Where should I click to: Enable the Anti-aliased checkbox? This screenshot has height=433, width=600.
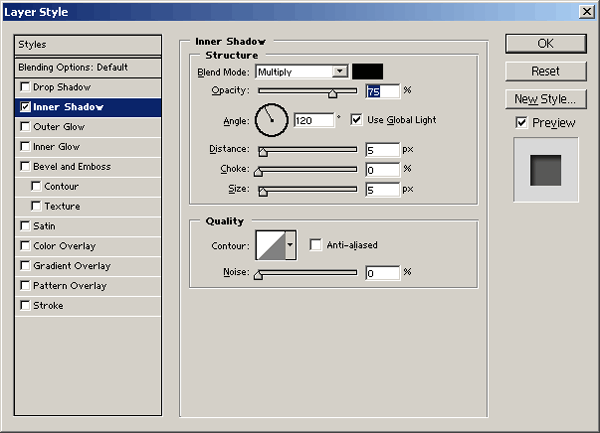[x=316, y=245]
